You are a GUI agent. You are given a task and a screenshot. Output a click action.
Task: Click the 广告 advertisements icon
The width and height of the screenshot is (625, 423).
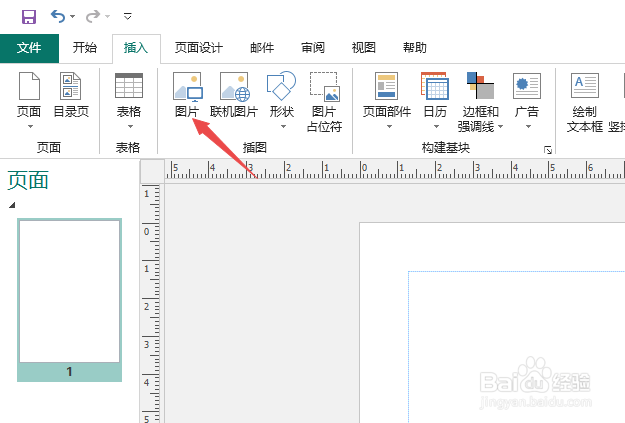527,86
